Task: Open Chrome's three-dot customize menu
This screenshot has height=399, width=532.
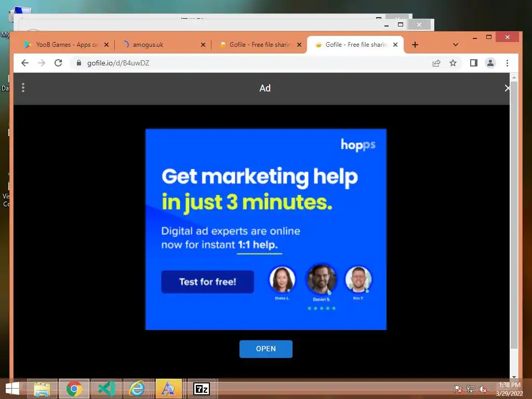Action: click(x=507, y=63)
